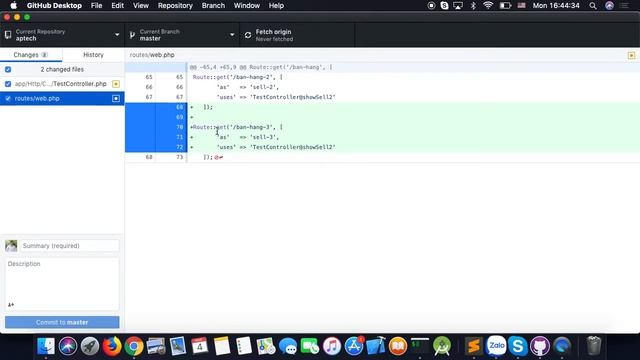640x360 pixels.
Task: Open the View menu
Action: click(x=140, y=6)
